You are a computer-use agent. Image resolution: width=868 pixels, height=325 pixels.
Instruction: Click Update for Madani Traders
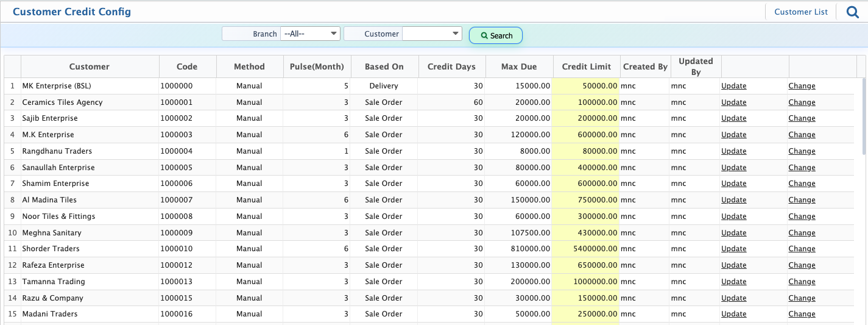[x=734, y=314]
